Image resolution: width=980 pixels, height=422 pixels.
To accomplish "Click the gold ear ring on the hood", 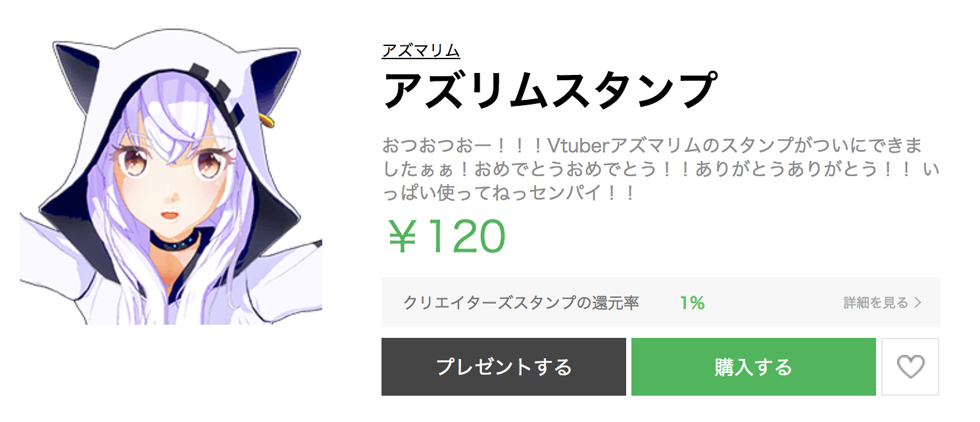I will point(267,120).
